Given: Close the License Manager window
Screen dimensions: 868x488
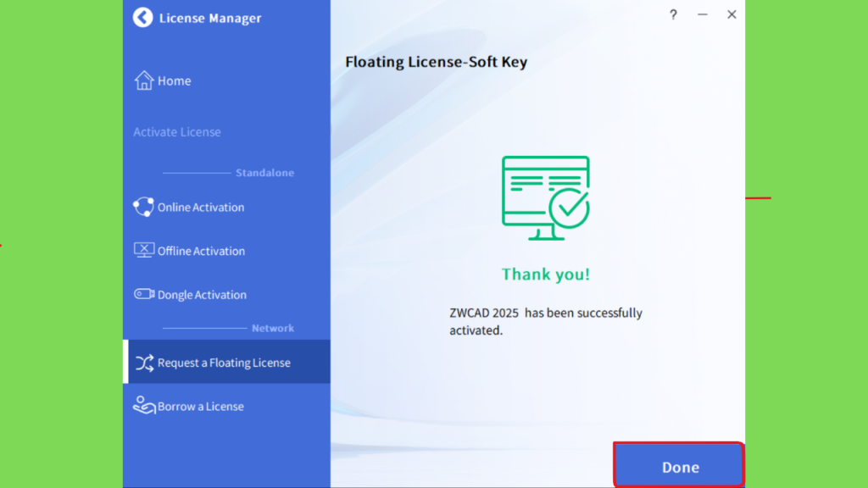Looking at the screenshot, I should (732, 15).
